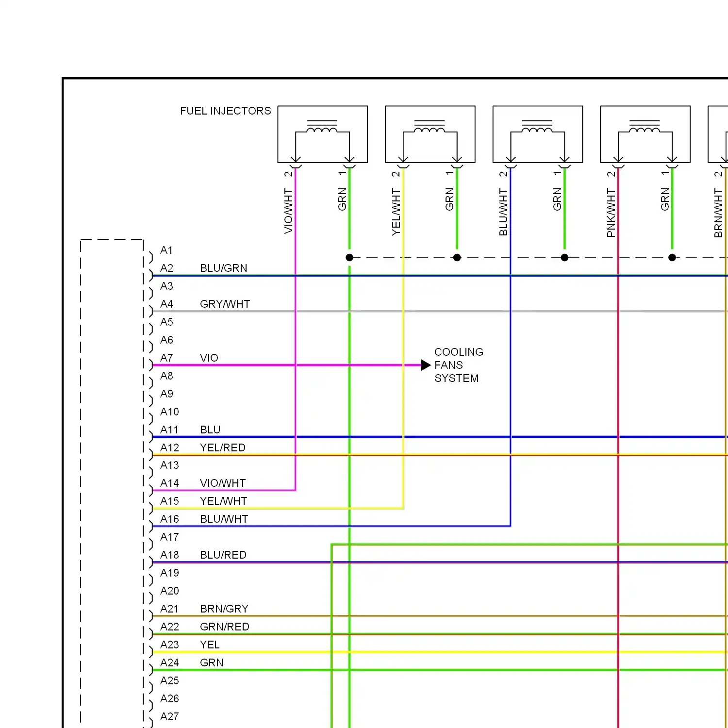Select pin label A1

click(166, 250)
